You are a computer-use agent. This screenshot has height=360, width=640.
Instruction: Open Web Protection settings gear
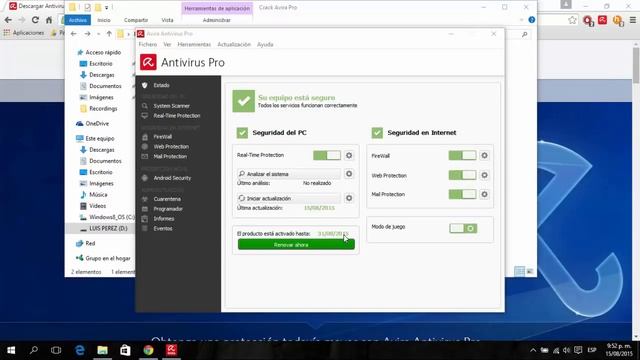[x=484, y=175]
